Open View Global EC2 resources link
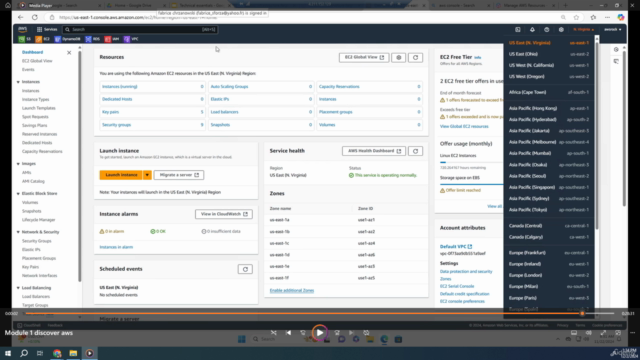Viewport: 640px width, 360px height. (x=464, y=126)
